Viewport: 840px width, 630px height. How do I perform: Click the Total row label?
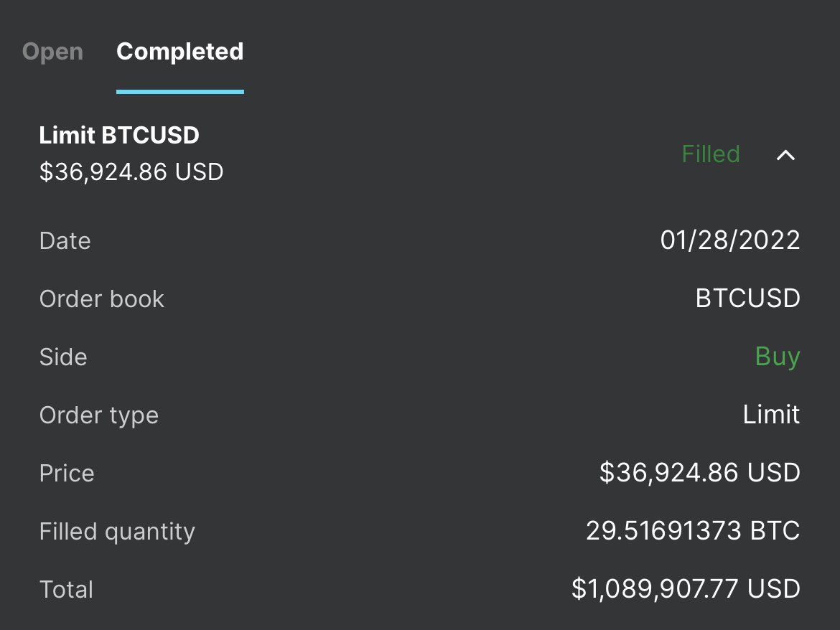tap(67, 589)
